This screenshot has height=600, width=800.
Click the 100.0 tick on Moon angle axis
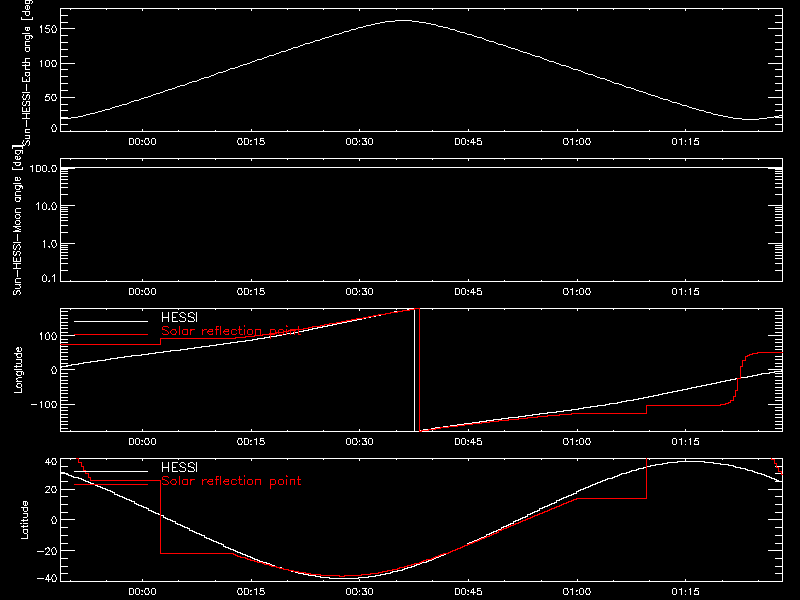[43, 168]
